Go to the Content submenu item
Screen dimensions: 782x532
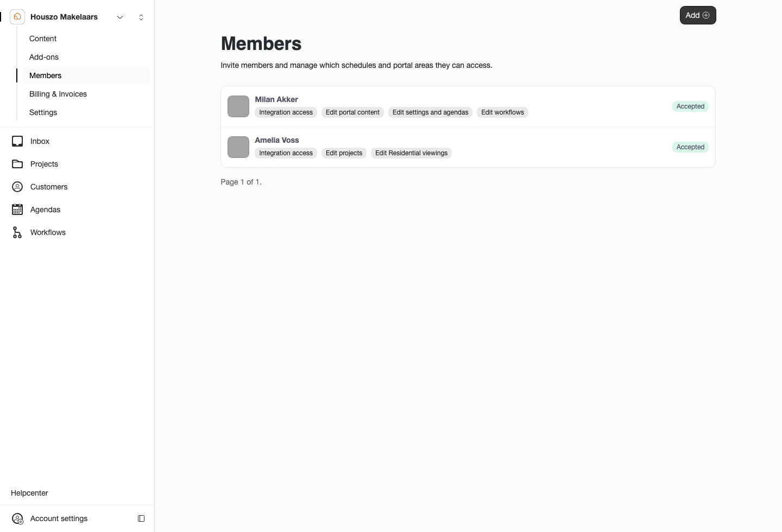coord(43,39)
